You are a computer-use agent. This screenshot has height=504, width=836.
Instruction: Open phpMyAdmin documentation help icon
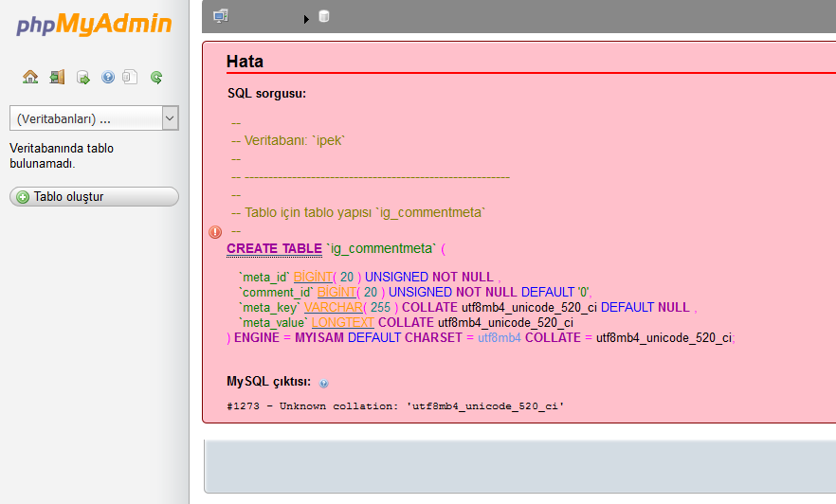[108, 78]
